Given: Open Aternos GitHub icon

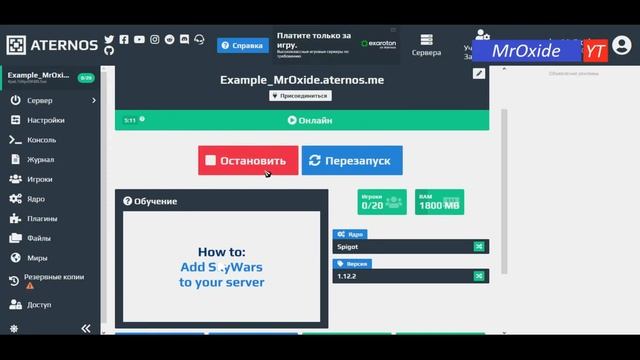Looking at the screenshot, I should [x=109, y=51].
